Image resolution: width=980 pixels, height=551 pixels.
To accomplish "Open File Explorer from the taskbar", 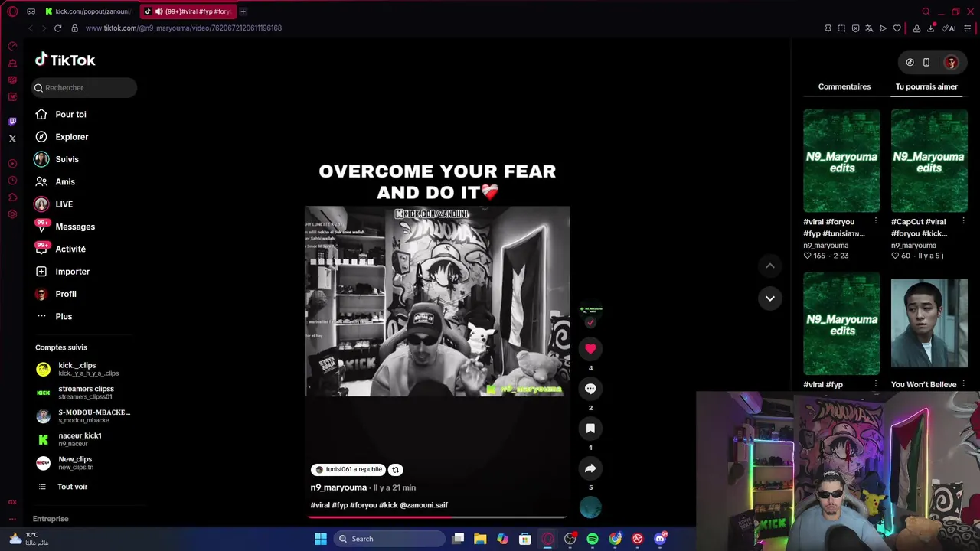I will click(480, 539).
